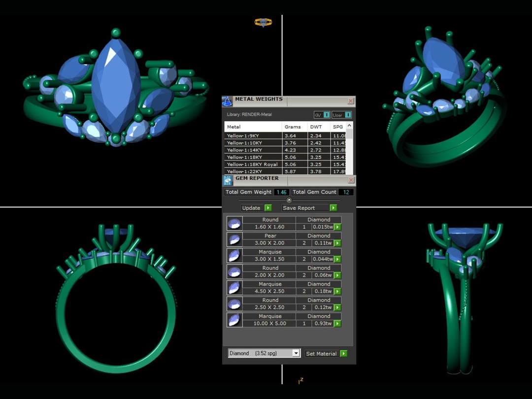532x399 pixels.
Task: Click the DWT column header
Action: tap(319, 127)
